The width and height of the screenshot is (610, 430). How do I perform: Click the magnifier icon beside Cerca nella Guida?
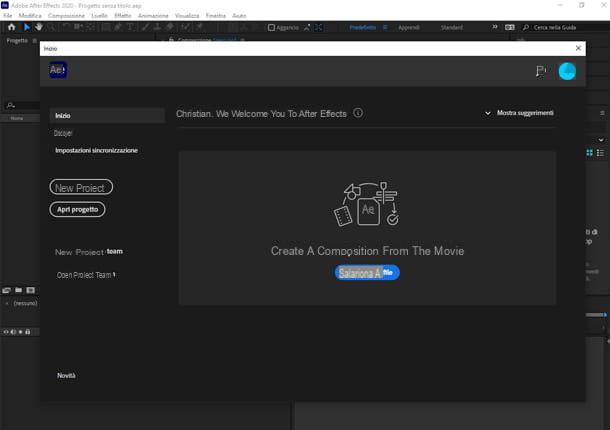pos(526,27)
